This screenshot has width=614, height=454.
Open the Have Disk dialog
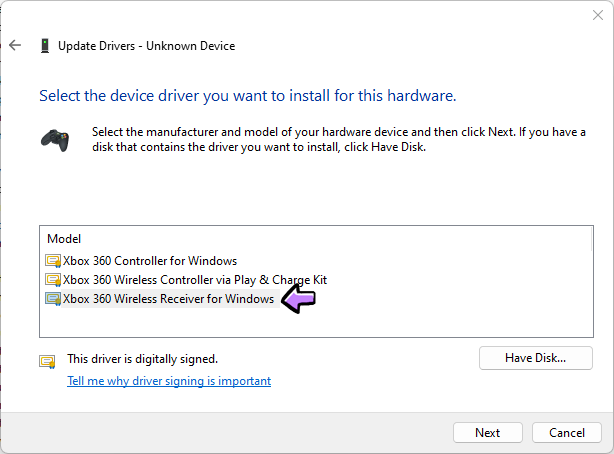click(x=535, y=358)
